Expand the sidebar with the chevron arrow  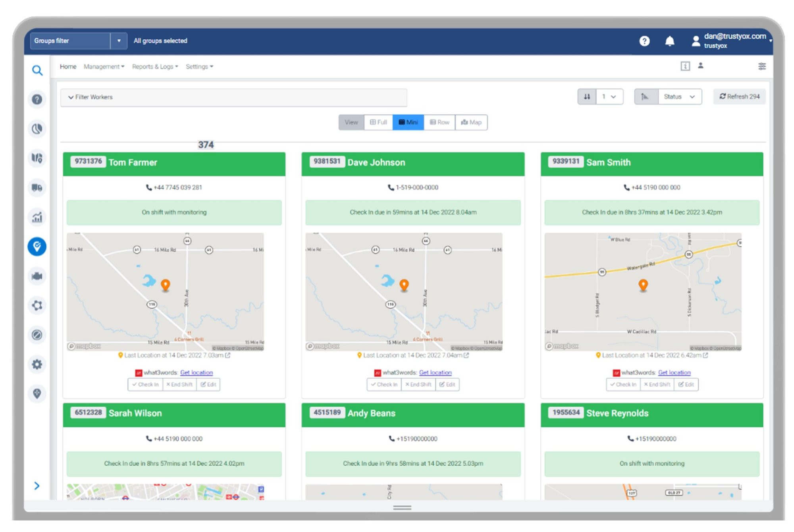pyautogui.click(x=37, y=486)
